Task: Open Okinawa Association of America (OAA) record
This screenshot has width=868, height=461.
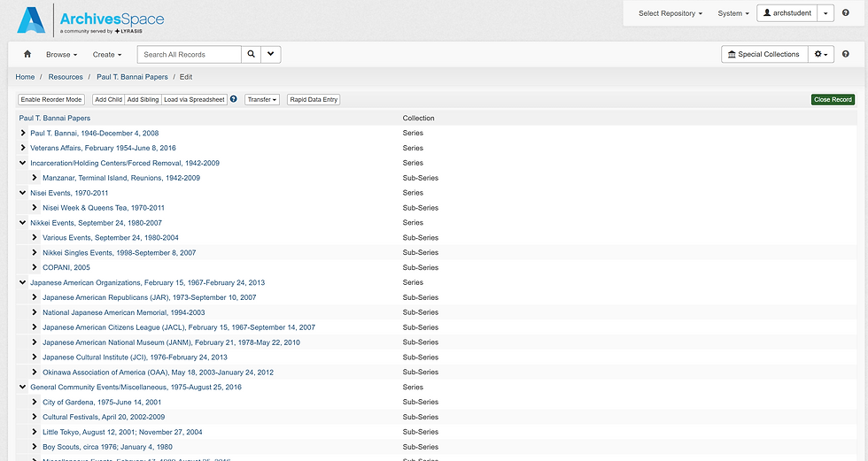Action: click(159, 372)
